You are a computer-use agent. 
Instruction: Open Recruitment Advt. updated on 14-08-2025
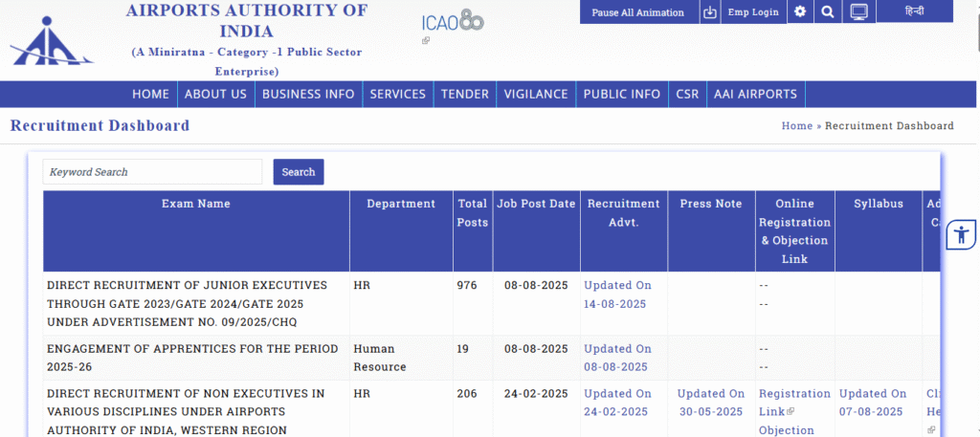point(617,295)
